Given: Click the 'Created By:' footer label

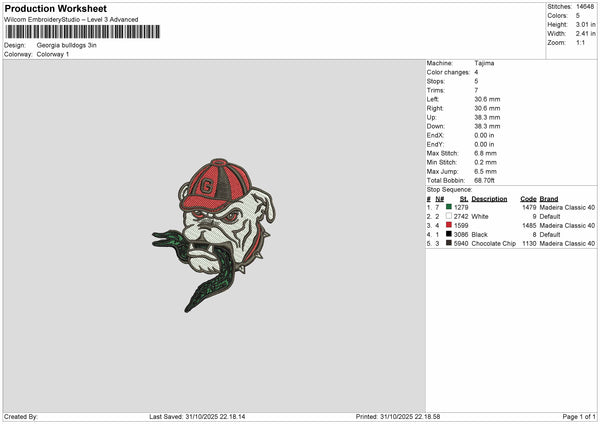Looking at the screenshot, I should pos(21,417).
